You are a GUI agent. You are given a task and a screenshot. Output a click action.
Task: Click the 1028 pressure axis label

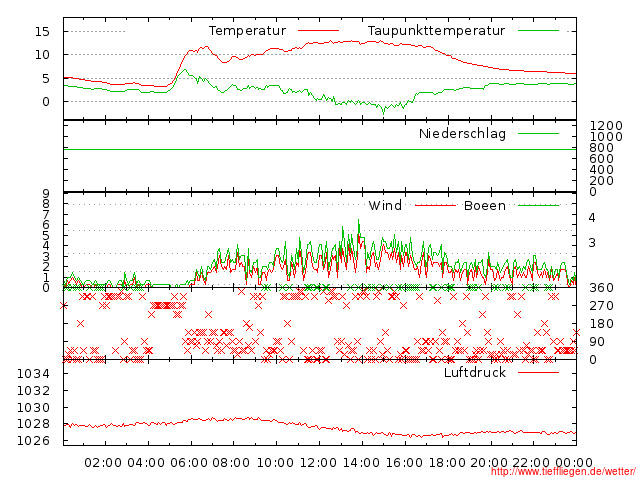pos(33,424)
